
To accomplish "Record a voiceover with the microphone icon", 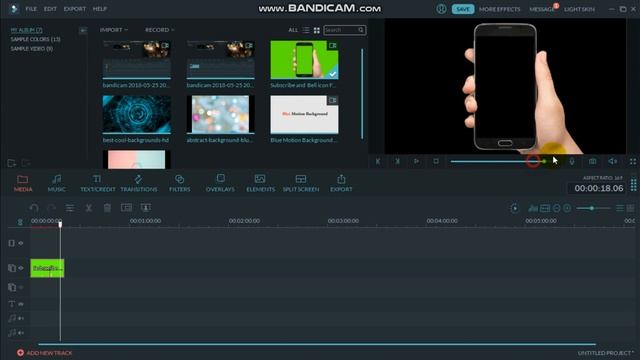I will [x=572, y=162].
